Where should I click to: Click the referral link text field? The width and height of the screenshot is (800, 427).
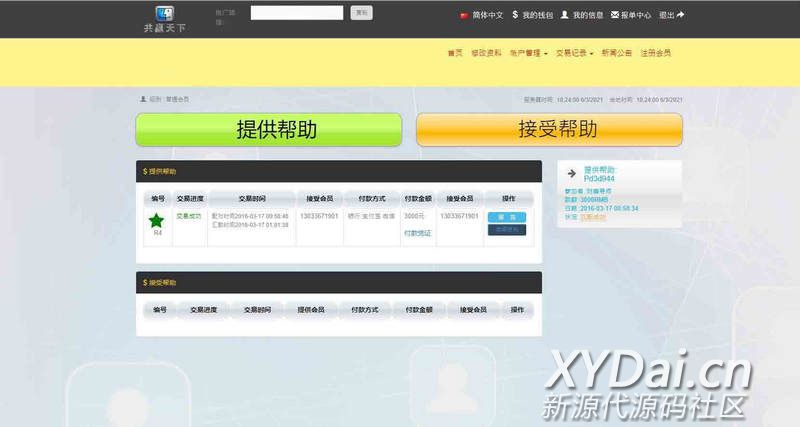click(297, 13)
